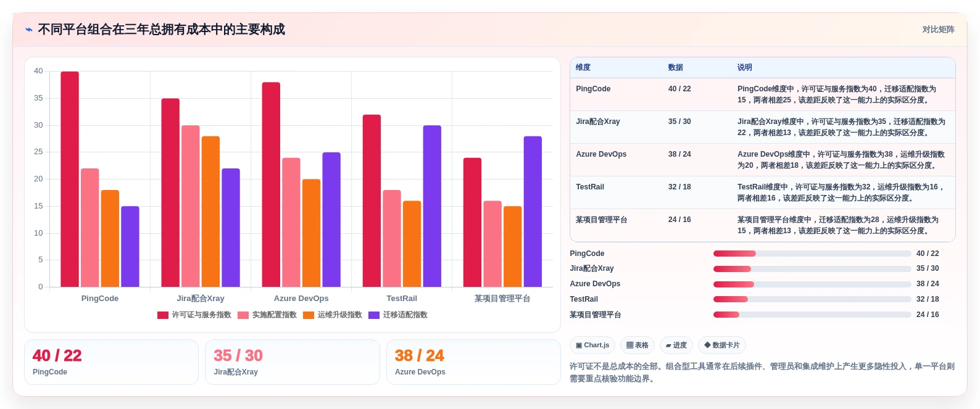Click the 对比矩阵 label in the header

pos(938,30)
